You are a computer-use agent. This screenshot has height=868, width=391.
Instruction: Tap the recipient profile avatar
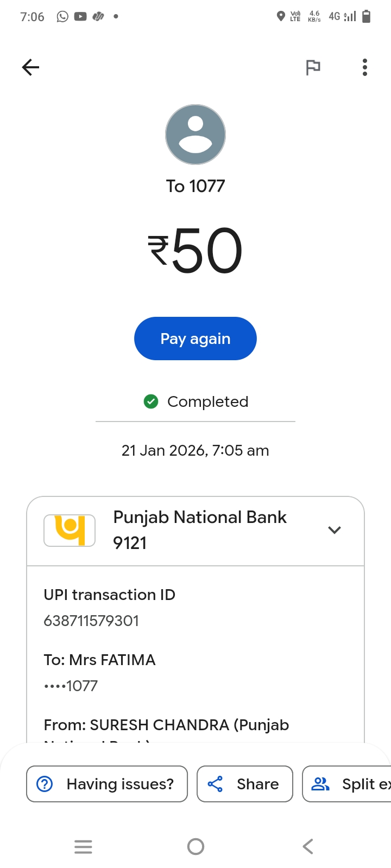point(195,135)
